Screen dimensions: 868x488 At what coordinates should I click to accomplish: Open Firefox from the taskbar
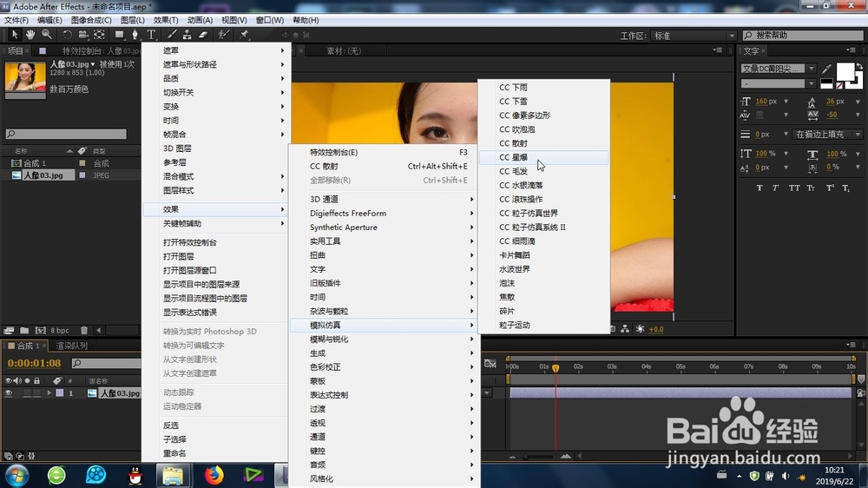(x=214, y=475)
